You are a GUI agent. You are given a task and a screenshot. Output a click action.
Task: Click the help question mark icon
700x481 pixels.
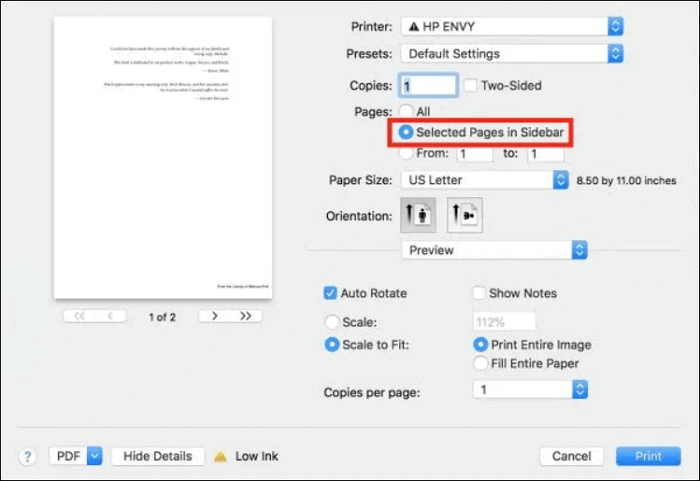point(27,456)
